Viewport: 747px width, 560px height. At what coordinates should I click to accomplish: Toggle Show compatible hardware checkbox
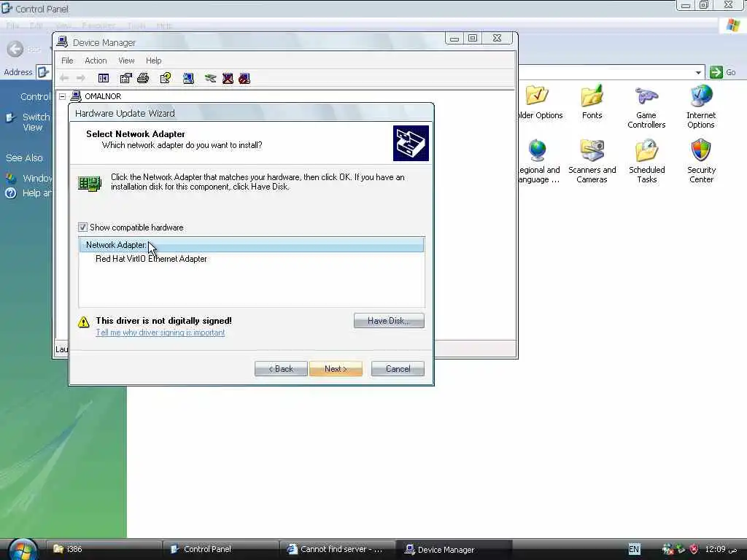click(x=83, y=227)
